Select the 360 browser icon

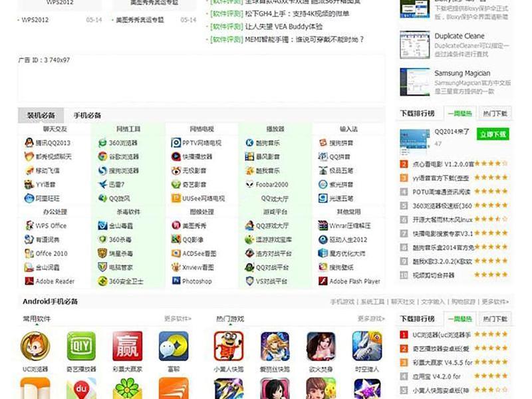point(102,143)
